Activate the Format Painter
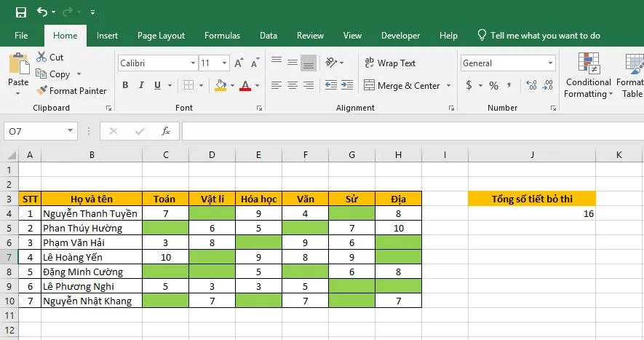The height and width of the screenshot is (340, 644). point(71,91)
